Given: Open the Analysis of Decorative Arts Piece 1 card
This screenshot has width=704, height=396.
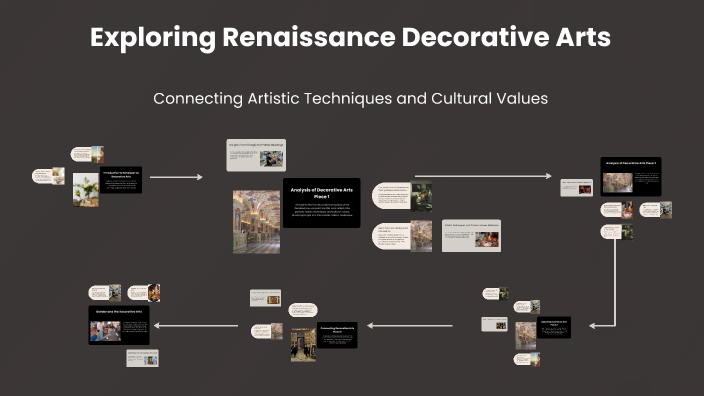Looking at the screenshot, I should [321, 203].
